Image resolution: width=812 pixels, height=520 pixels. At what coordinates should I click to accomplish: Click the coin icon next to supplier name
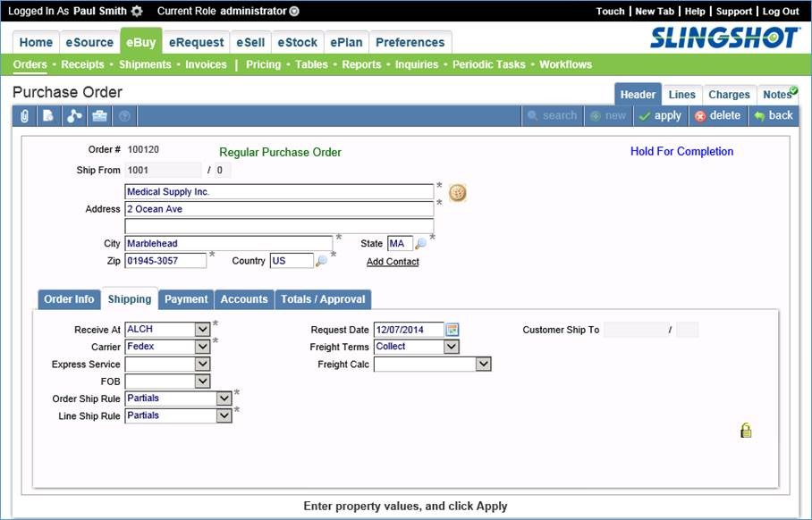[457, 192]
